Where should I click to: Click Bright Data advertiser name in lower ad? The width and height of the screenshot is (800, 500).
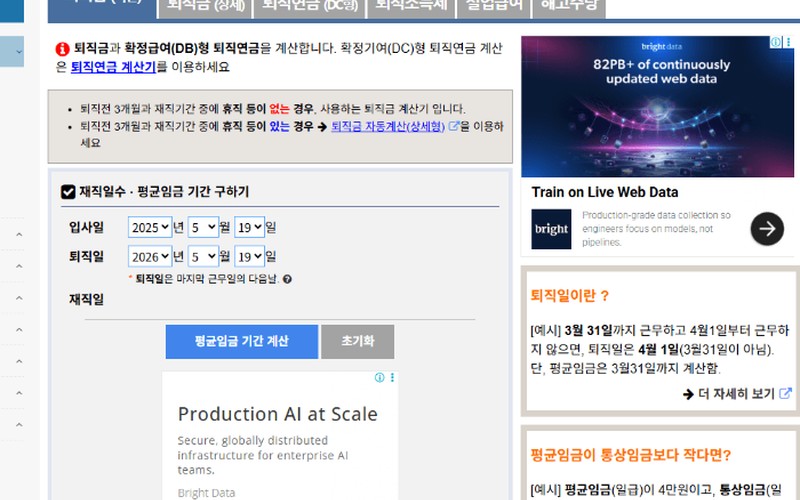tap(206, 493)
